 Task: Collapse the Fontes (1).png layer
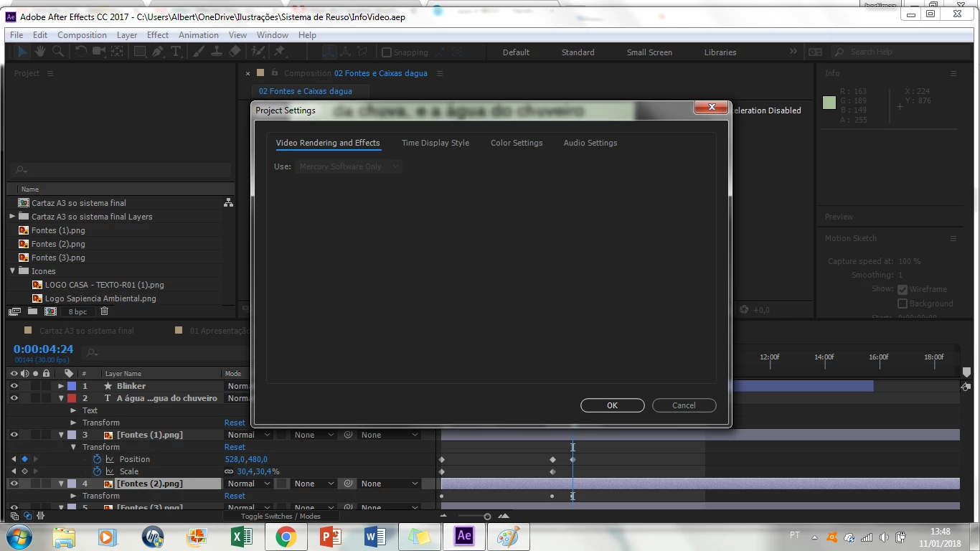(x=61, y=435)
